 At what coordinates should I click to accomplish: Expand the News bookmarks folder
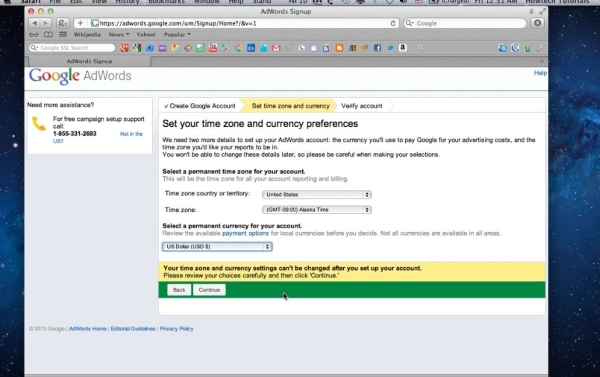click(119, 35)
